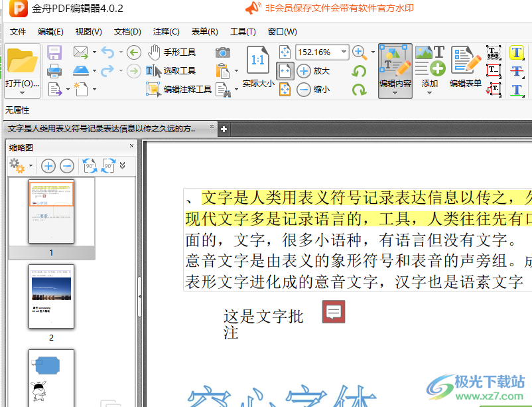Click the underline text T icon

(x=517, y=90)
